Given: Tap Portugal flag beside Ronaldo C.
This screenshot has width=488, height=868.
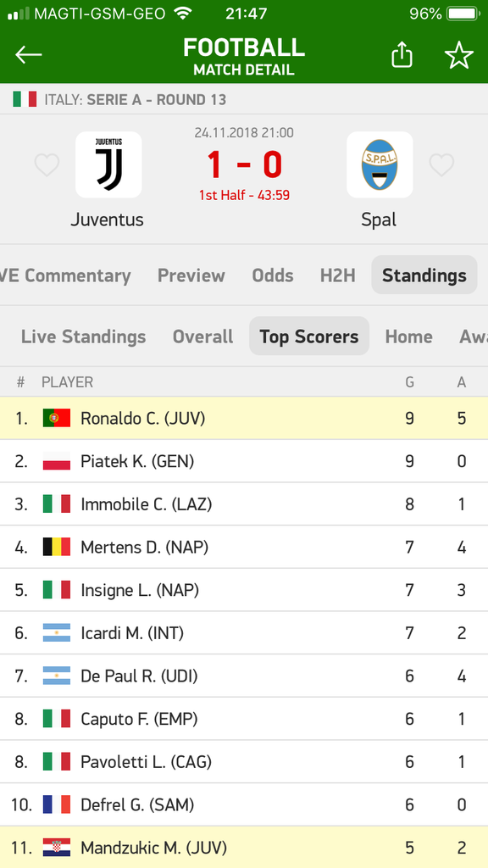Looking at the screenshot, I should [57, 418].
